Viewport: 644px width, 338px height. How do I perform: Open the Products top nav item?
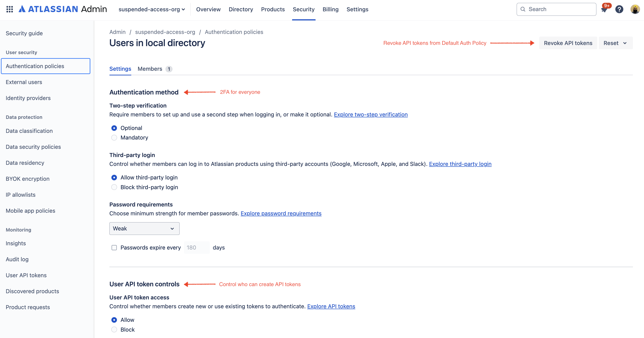pyautogui.click(x=273, y=9)
